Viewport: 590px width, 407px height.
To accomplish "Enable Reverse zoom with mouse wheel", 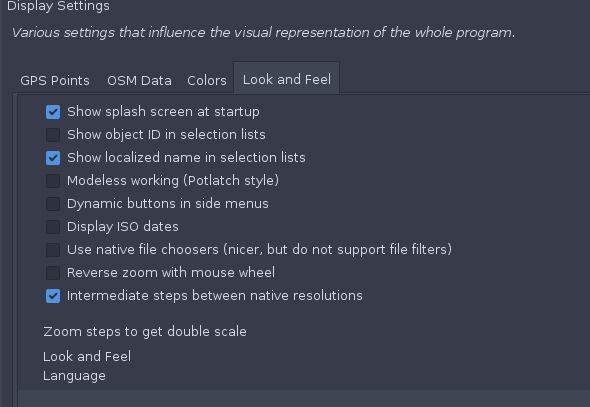I will coord(53,273).
